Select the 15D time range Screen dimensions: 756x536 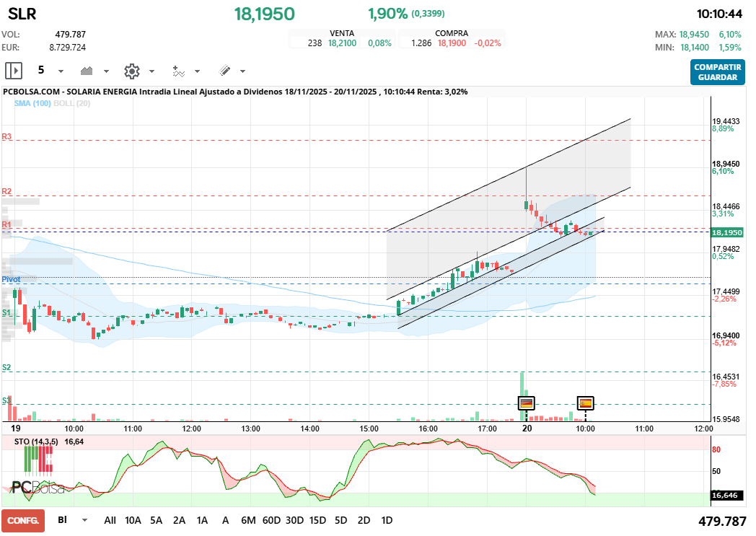point(317,521)
